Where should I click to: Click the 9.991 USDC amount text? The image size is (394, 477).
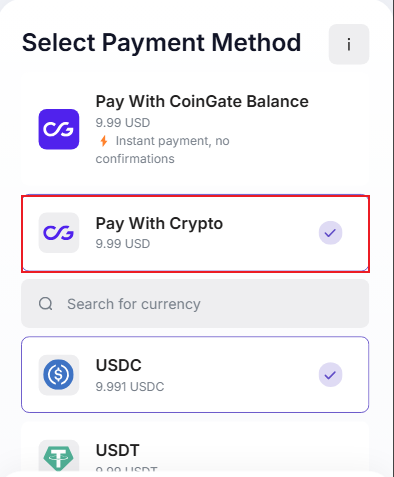[130, 387]
